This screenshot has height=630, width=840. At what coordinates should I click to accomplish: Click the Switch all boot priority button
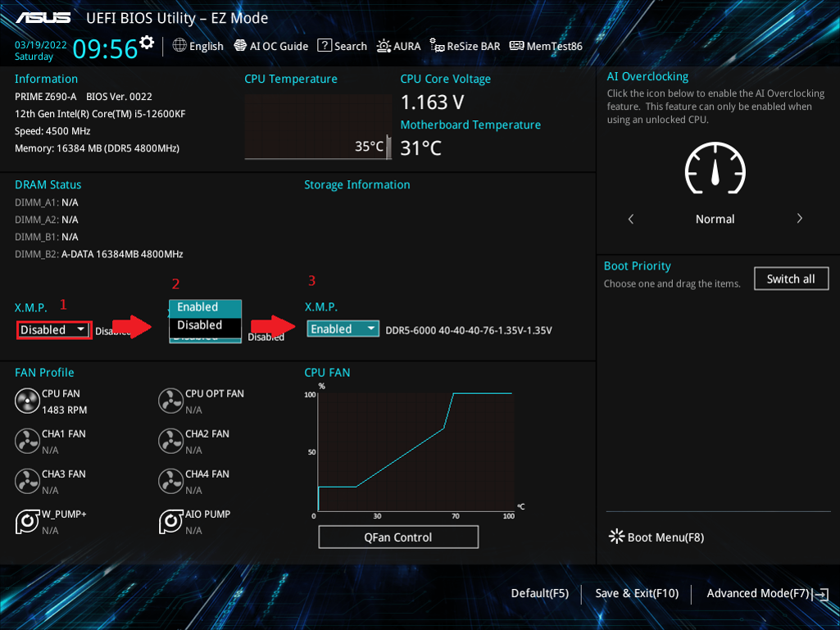791,279
